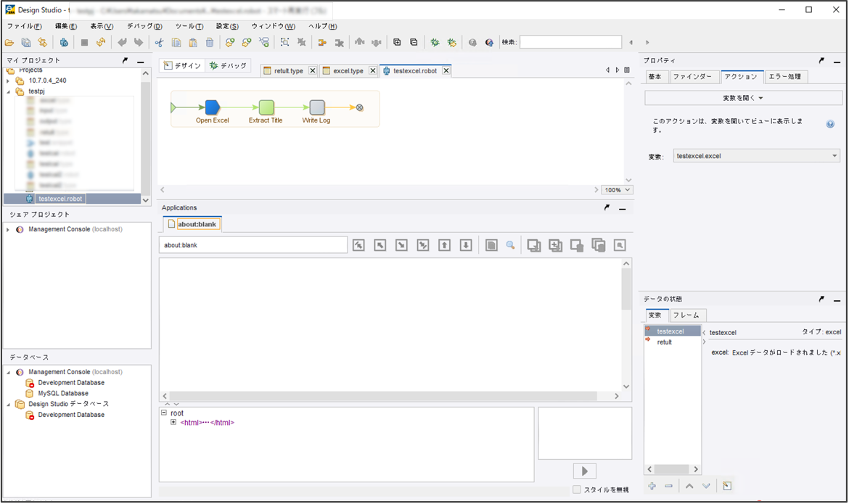This screenshot has height=504, width=849.
Task: Select the Write Log step node
Action: 316,108
